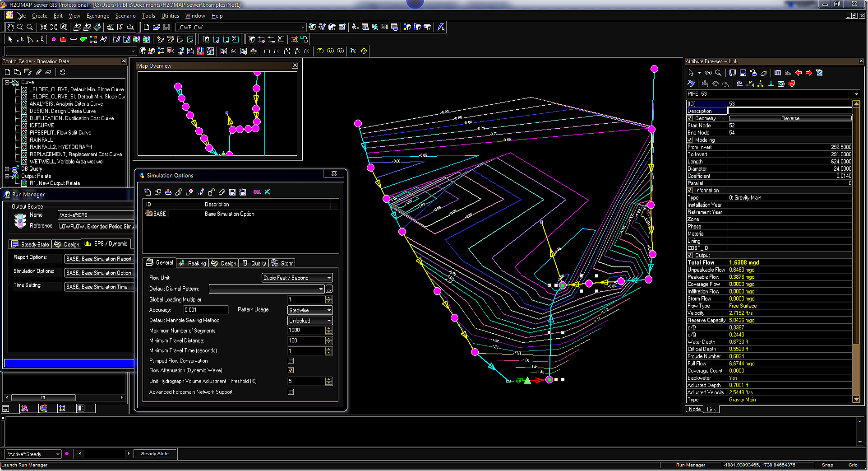This screenshot has height=471, width=868.
Task: Open the Scenario menu
Action: (x=125, y=15)
